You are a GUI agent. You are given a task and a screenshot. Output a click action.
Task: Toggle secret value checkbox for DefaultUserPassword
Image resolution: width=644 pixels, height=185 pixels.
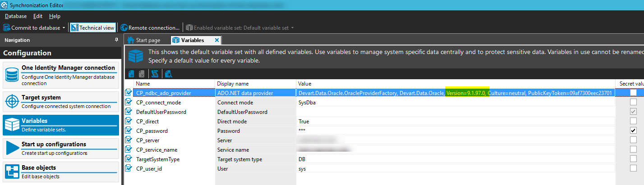click(x=634, y=112)
